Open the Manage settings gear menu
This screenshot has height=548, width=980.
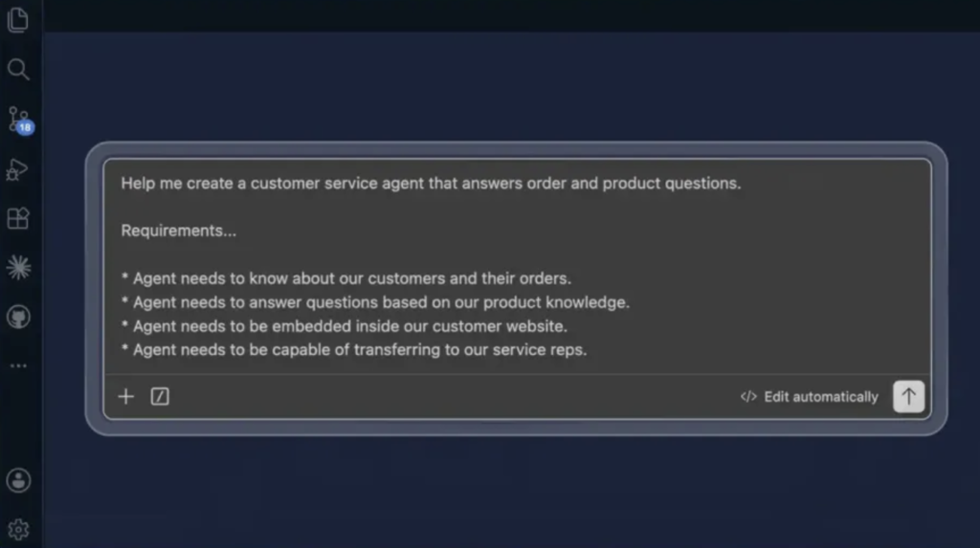click(x=19, y=530)
